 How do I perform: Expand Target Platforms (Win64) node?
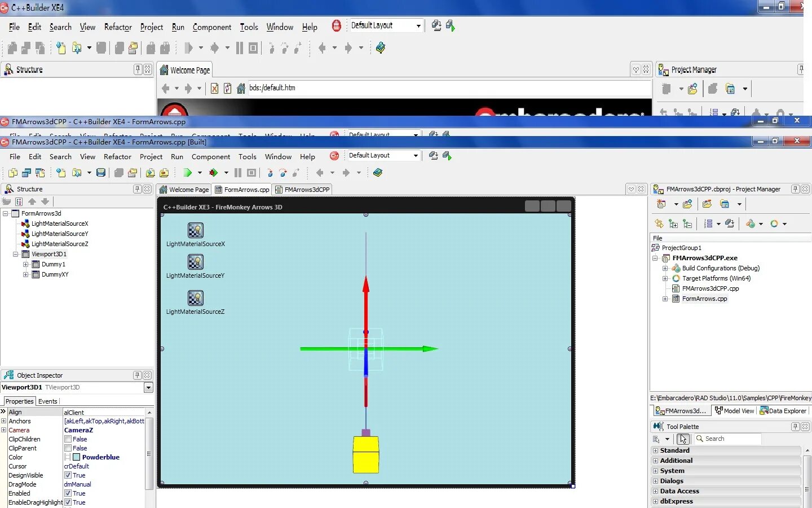[665, 278]
